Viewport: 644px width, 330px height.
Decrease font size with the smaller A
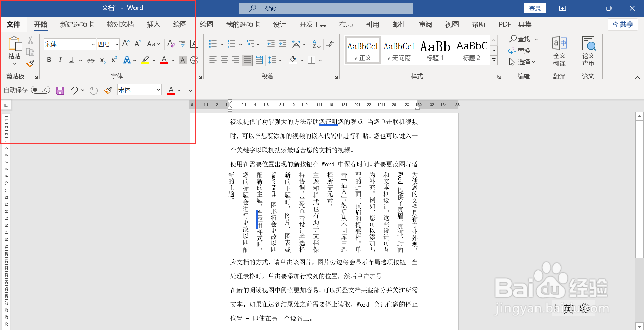(138, 44)
